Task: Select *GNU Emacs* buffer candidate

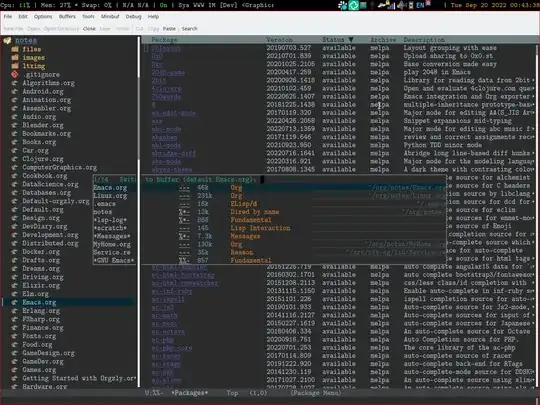Action: point(114,260)
